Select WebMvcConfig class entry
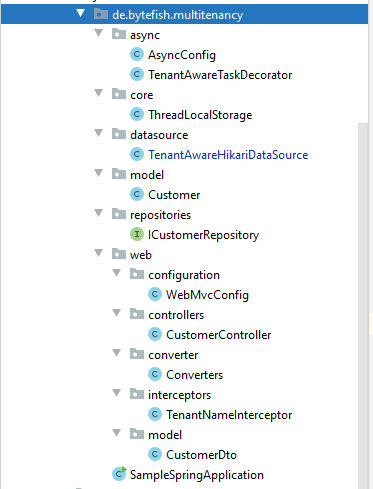The width and height of the screenshot is (373, 489). tap(207, 295)
